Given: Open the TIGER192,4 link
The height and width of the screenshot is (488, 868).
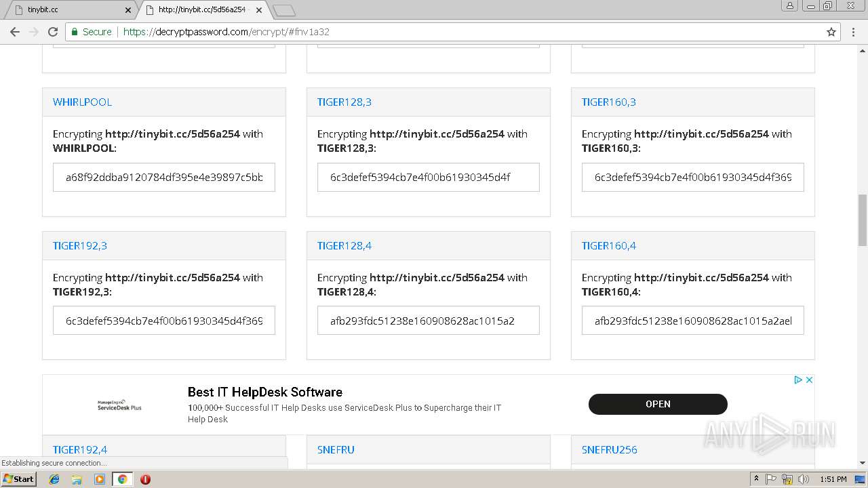Looking at the screenshot, I should coord(79,450).
